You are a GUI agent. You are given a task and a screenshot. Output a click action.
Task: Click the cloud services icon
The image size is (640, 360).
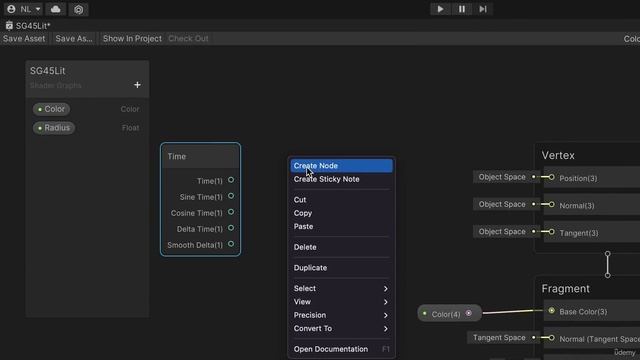tap(56, 9)
